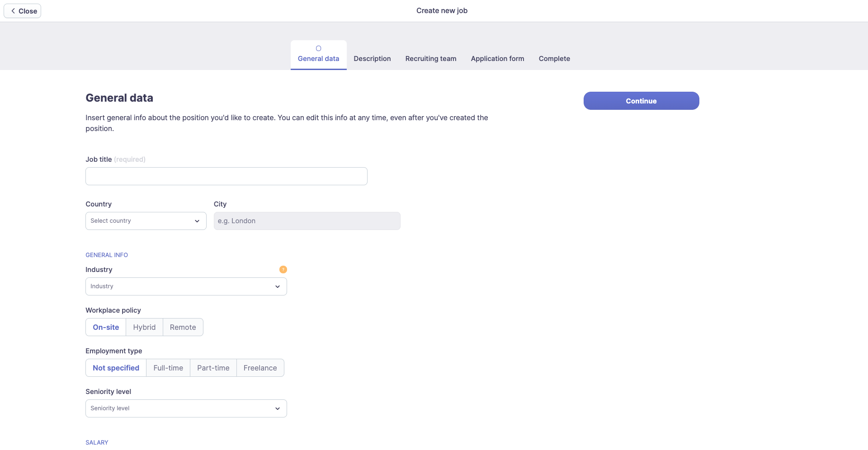Click the back chevron beside Close
Screen dimensions: 868x450
(13, 11)
